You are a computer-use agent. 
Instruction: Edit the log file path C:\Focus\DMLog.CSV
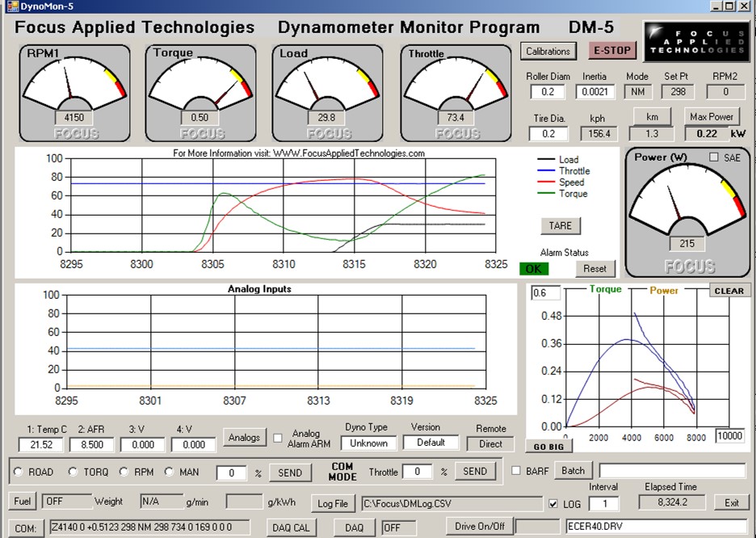coord(452,504)
